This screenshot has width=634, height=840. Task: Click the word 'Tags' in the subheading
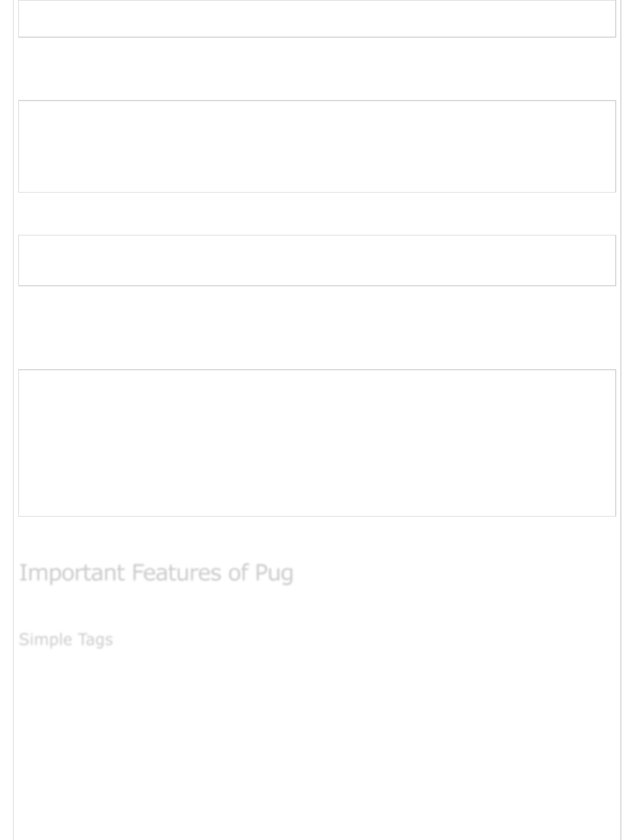[95, 639]
